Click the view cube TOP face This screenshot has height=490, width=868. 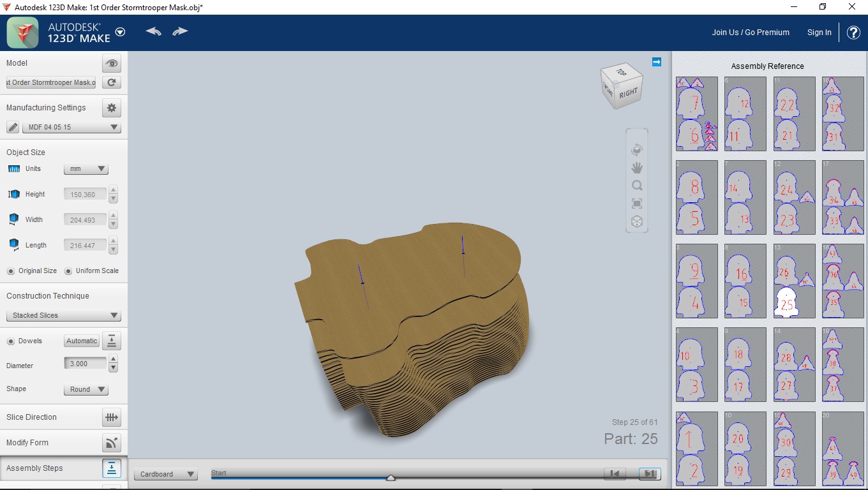point(620,72)
